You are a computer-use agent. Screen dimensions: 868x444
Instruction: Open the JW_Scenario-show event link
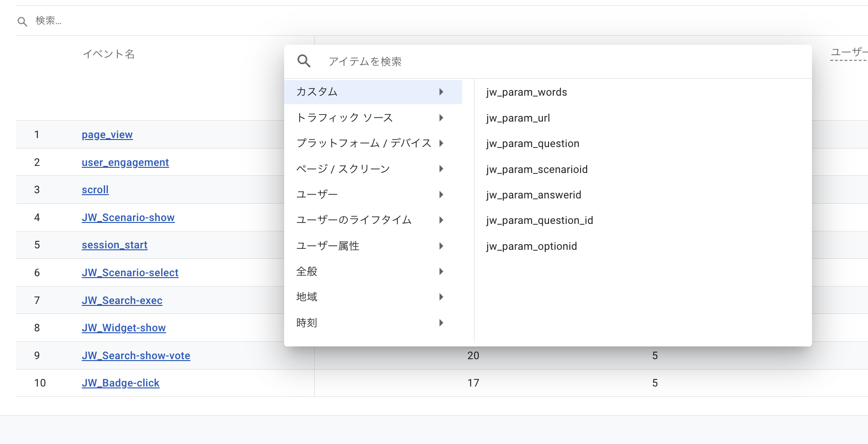point(128,218)
